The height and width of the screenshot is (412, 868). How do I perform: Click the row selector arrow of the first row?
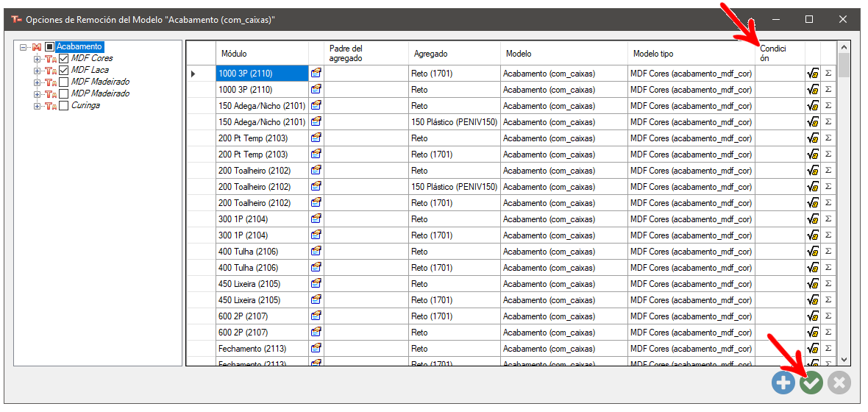pos(193,73)
